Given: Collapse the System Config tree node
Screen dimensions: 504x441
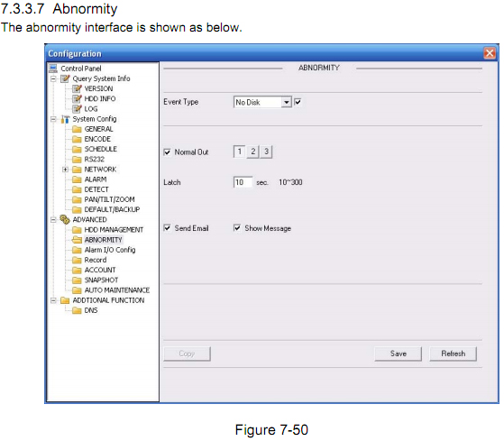Looking at the screenshot, I should pyautogui.click(x=53, y=119).
